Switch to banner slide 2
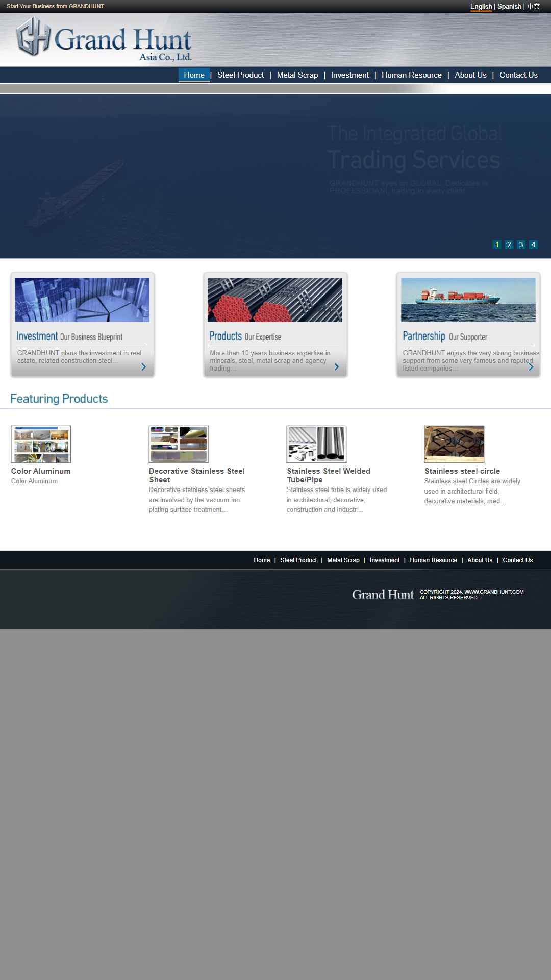 509,244
